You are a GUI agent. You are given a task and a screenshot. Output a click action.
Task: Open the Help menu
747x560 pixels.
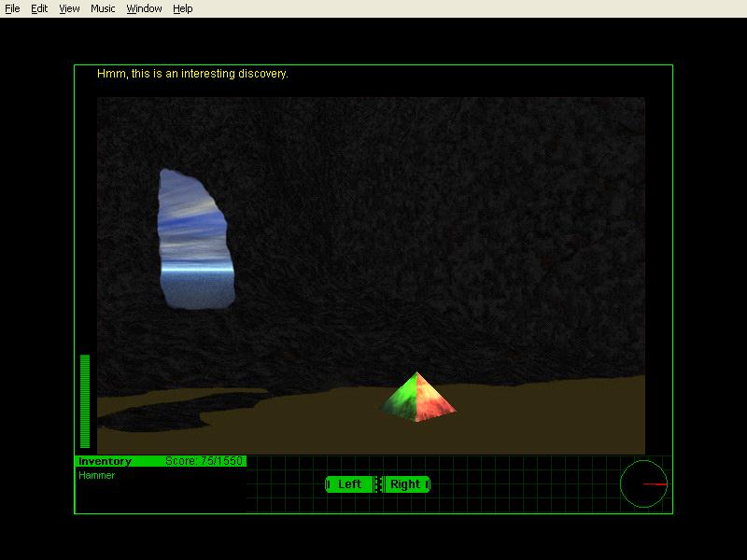click(x=181, y=8)
